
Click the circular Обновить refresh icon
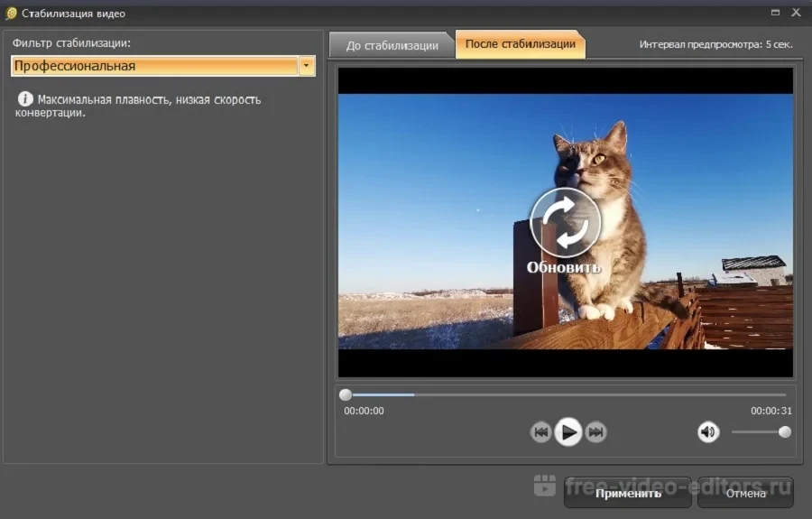click(566, 222)
